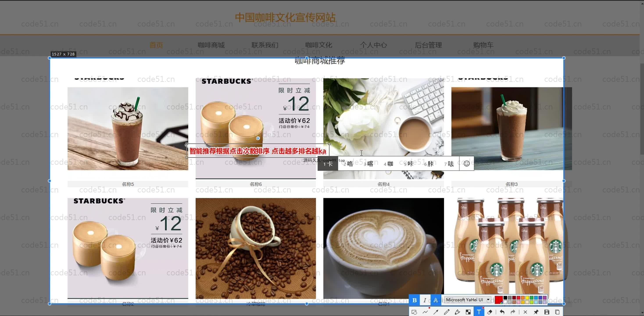Open the 首页 navigation item
This screenshot has width=644, height=316.
click(156, 45)
